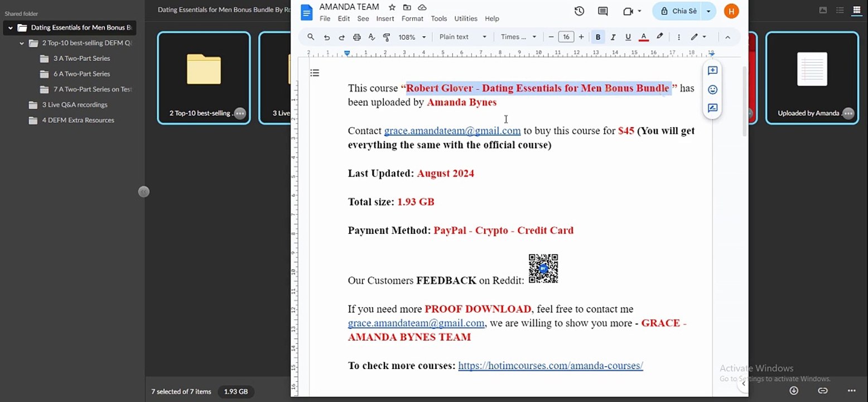The height and width of the screenshot is (402, 868).
Task: Toggle underline formatting
Action: tap(628, 37)
